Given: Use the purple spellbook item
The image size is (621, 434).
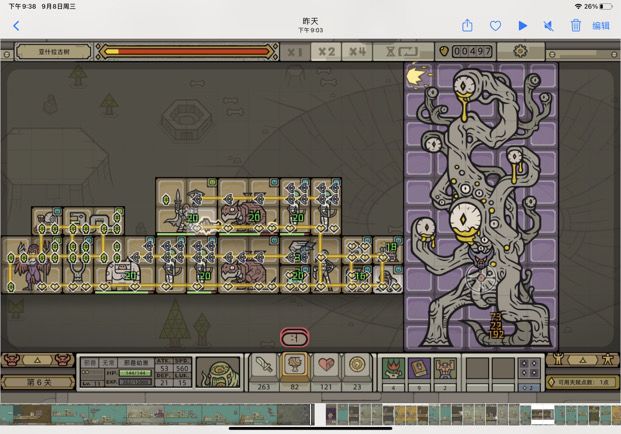Looking at the screenshot, I should point(419,369).
